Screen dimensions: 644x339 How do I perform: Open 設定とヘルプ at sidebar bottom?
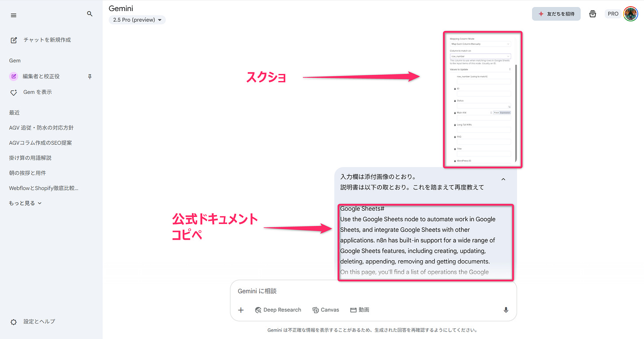pyautogui.click(x=39, y=322)
